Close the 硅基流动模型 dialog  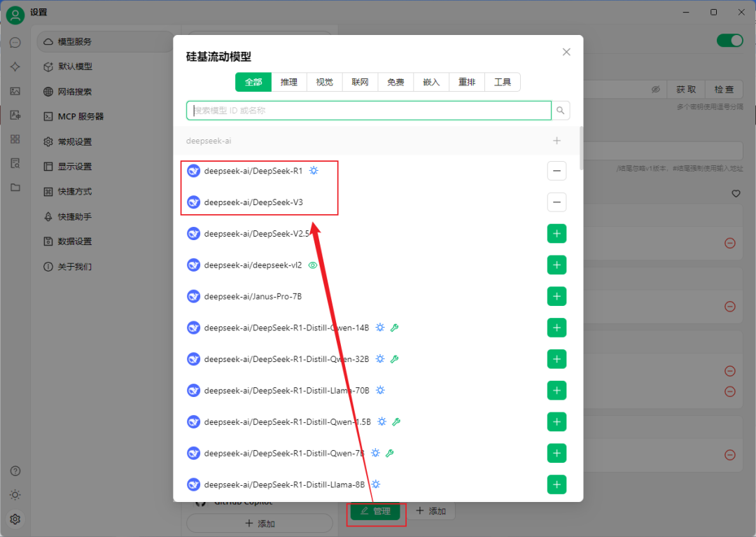566,52
